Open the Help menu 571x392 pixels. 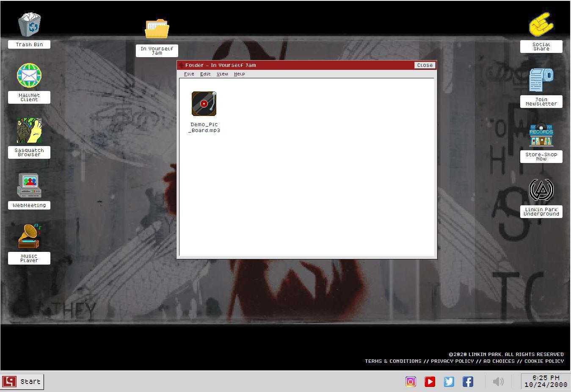(239, 74)
